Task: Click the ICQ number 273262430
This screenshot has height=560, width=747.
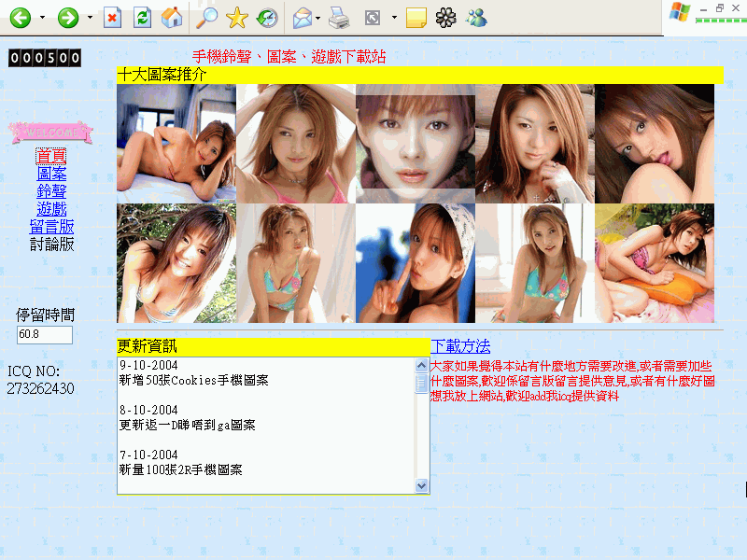Action: click(40, 388)
